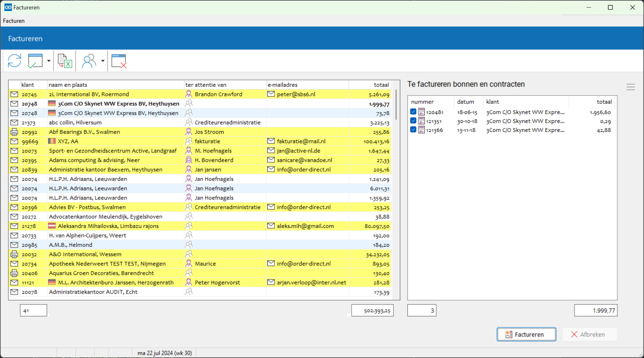Click envelope icon for 2L International BV row
The height and width of the screenshot is (358, 644).
tap(14, 94)
